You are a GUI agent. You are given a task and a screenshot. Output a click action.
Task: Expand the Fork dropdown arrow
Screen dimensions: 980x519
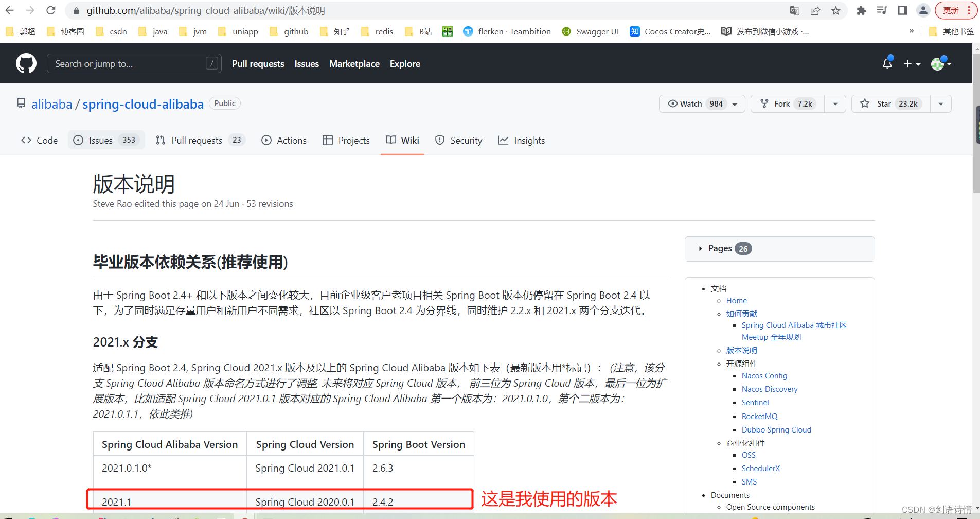coord(835,104)
